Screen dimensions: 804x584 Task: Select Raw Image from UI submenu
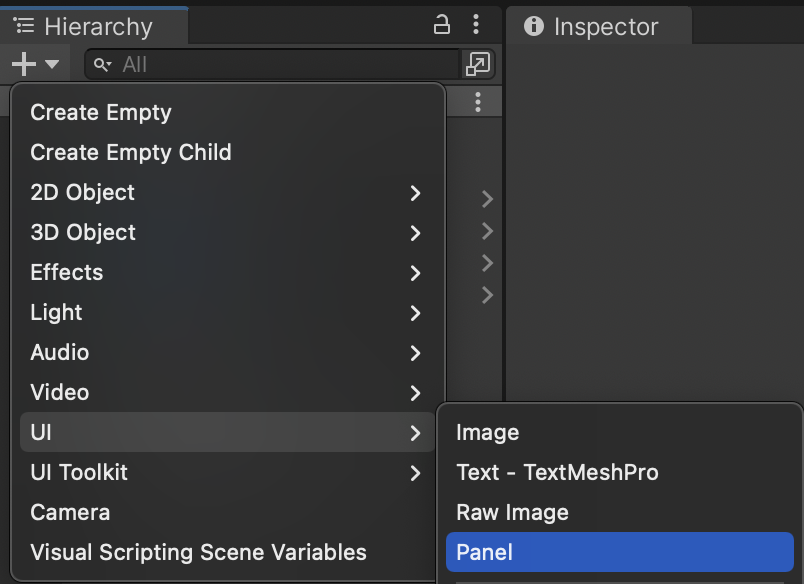click(x=512, y=512)
